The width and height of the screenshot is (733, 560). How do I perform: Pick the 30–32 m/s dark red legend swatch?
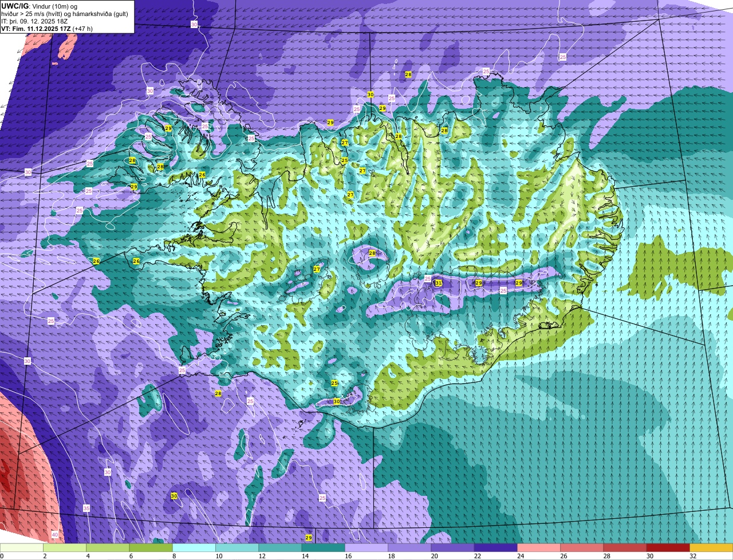[668, 548]
